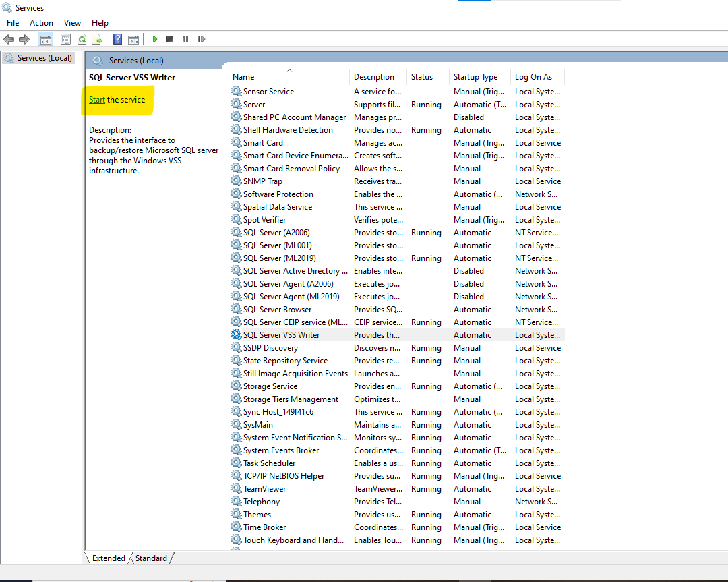
Task: Open the Help menu
Action: coord(100,23)
